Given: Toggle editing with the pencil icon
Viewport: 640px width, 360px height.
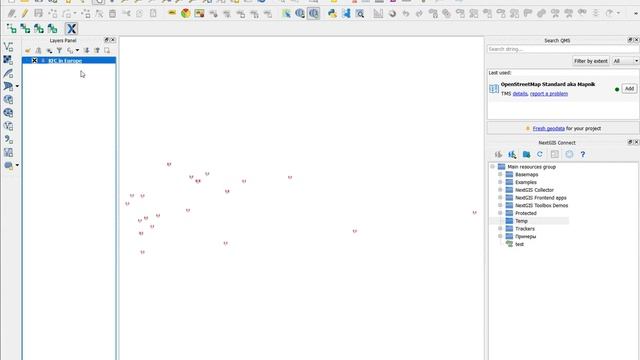Looking at the screenshot, I should (x=25, y=14).
